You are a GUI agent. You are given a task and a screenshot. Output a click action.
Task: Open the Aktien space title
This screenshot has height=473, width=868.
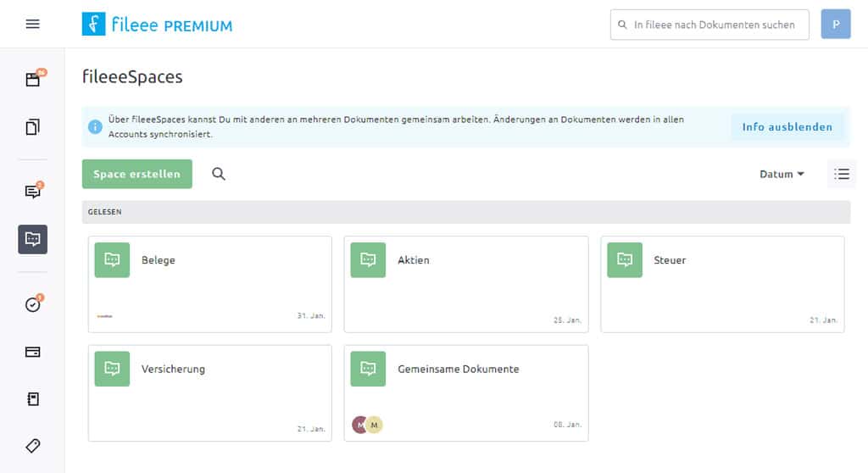414,259
